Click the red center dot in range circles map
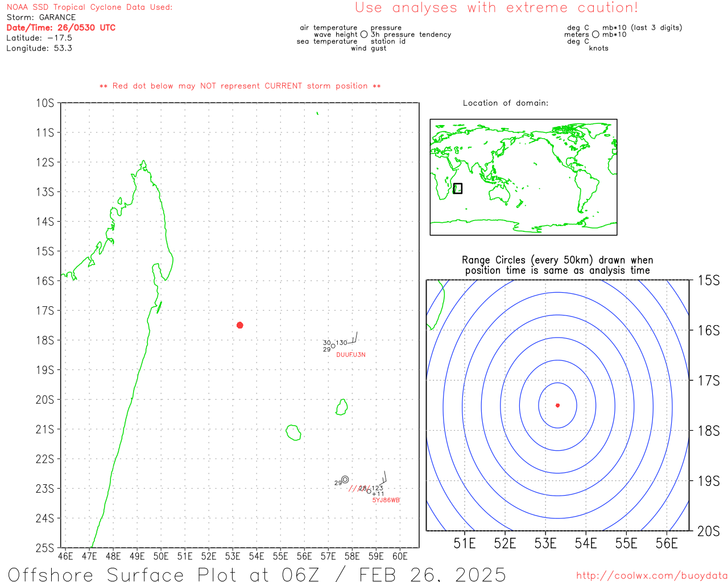 tap(558, 405)
